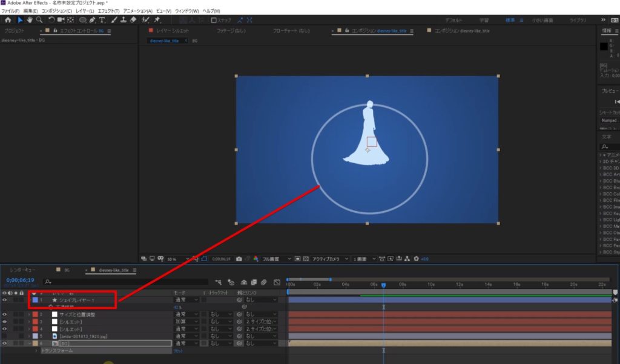Click the current time indicator on the ruler
Screen dimensions: 620x364
(383, 285)
